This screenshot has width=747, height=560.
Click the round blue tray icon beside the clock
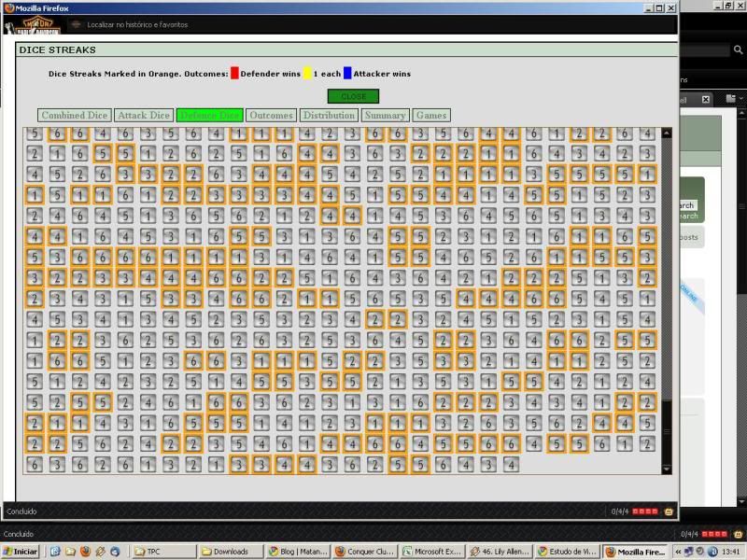tap(712, 552)
